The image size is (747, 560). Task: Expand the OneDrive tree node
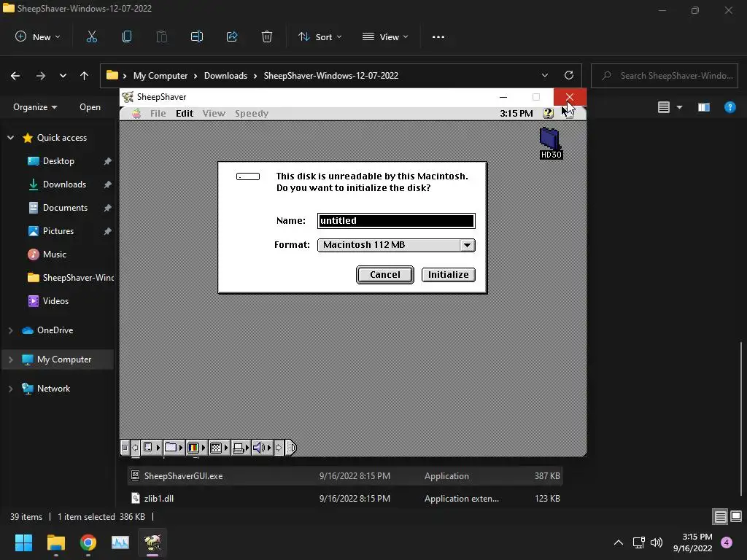tap(10, 330)
